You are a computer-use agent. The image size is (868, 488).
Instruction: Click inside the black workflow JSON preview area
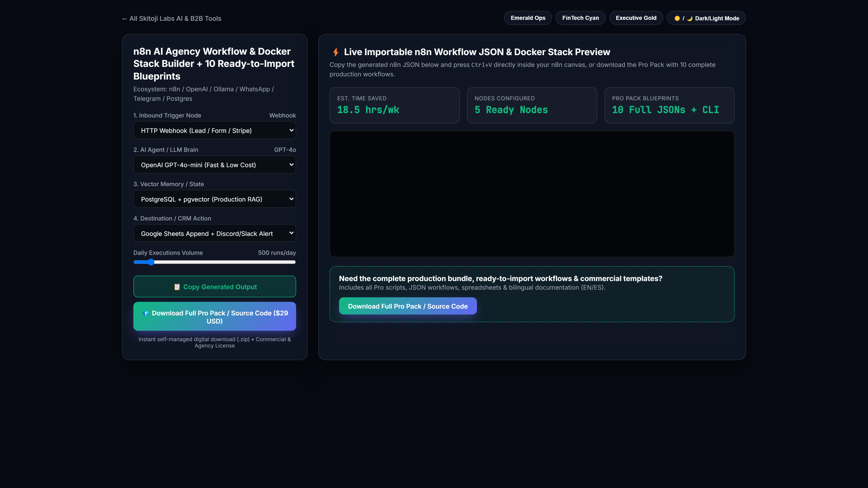click(532, 194)
